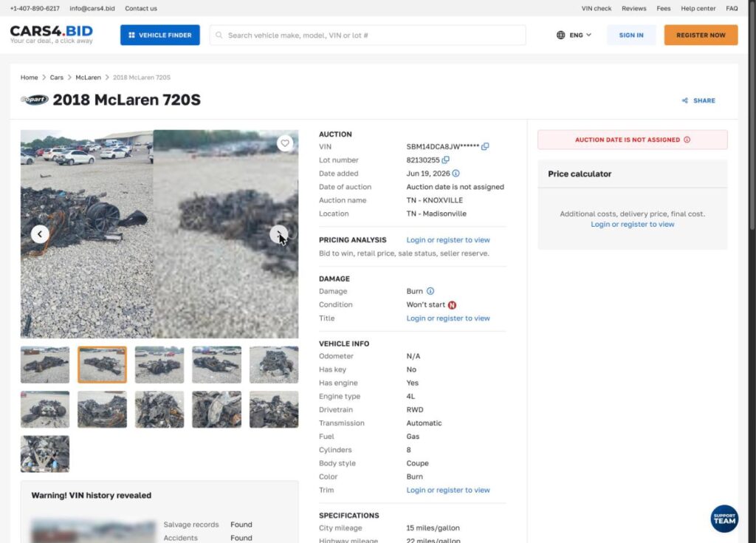Select the lone thumbnail in third row

click(45, 454)
